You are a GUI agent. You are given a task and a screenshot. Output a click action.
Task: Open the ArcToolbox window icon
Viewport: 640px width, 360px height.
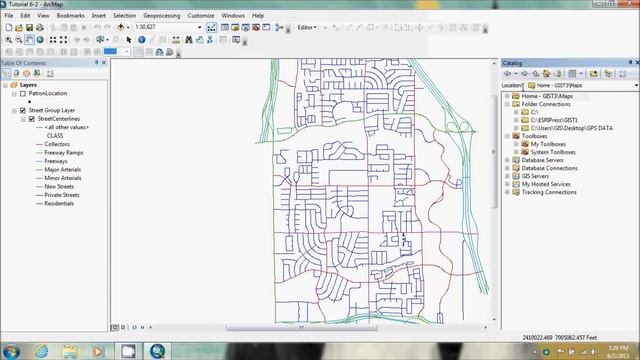[x=256, y=27]
